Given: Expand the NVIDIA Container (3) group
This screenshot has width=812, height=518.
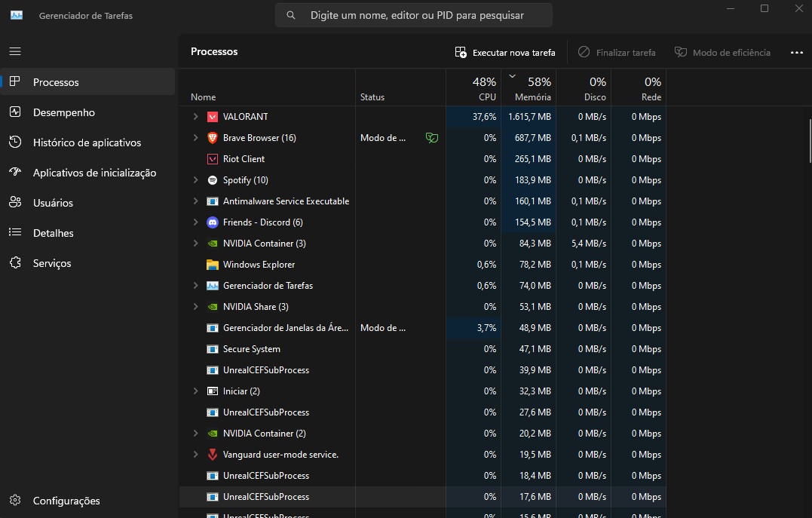Looking at the screenshot, I should 196,244.
